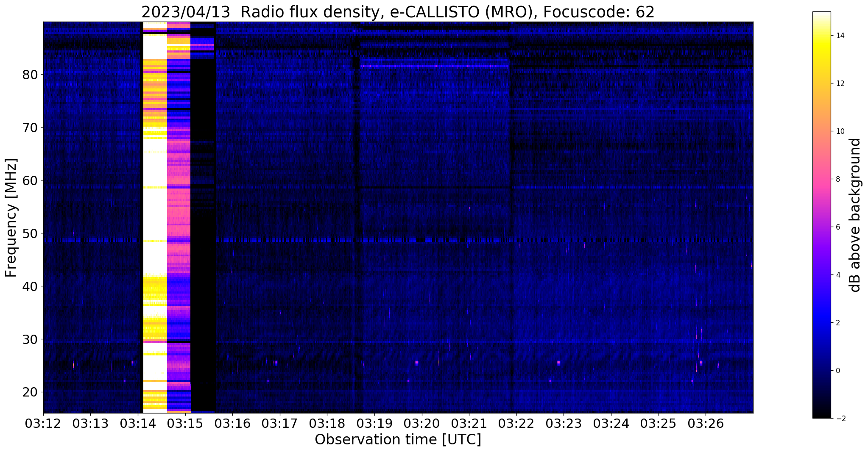Click the colorbar tick label 2
The image size is (868, 452).
coord(837,323)
